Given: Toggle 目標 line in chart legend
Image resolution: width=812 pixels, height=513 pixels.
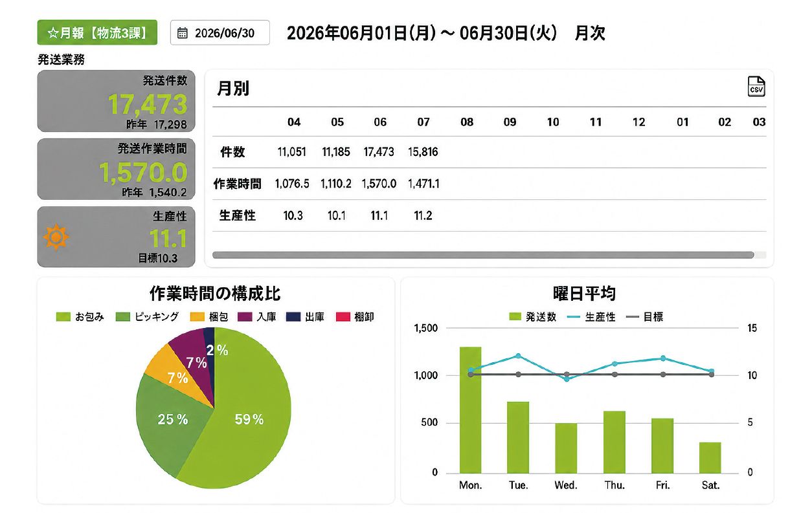Looking at the screenshot, I should (645, 317).
